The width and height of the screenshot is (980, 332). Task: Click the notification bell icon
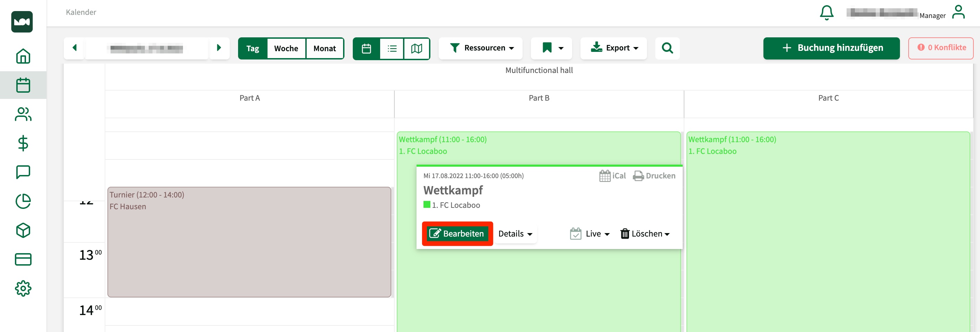coord(826,12)
